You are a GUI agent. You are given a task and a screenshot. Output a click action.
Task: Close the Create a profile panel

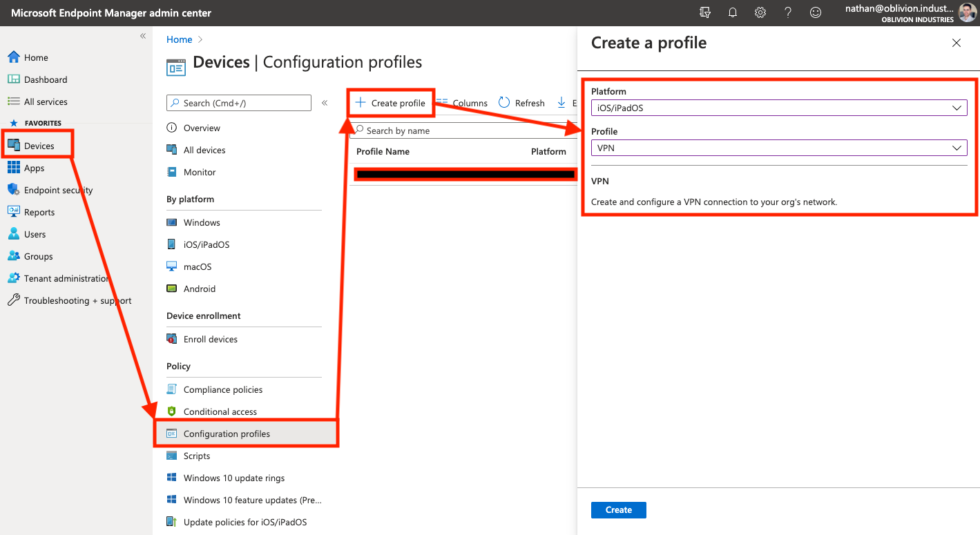click(x=957, y=43)
